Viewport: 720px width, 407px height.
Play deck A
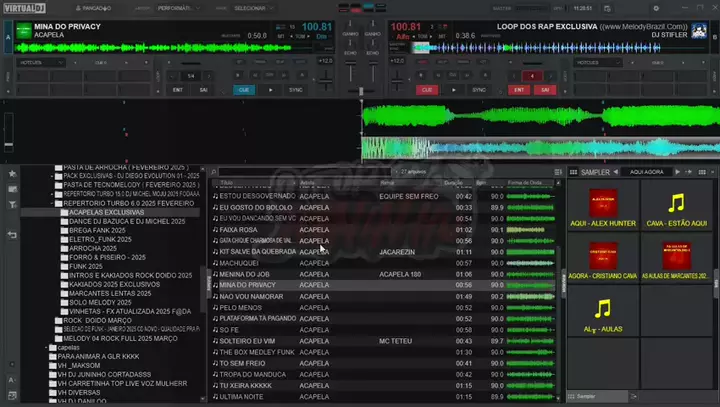coord(270,90)
